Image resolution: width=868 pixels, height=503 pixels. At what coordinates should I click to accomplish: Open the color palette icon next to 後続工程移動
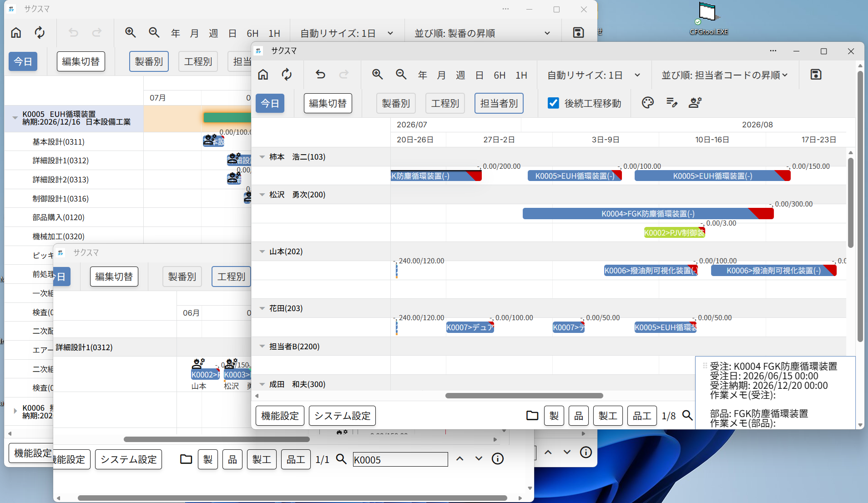[648, 103]
